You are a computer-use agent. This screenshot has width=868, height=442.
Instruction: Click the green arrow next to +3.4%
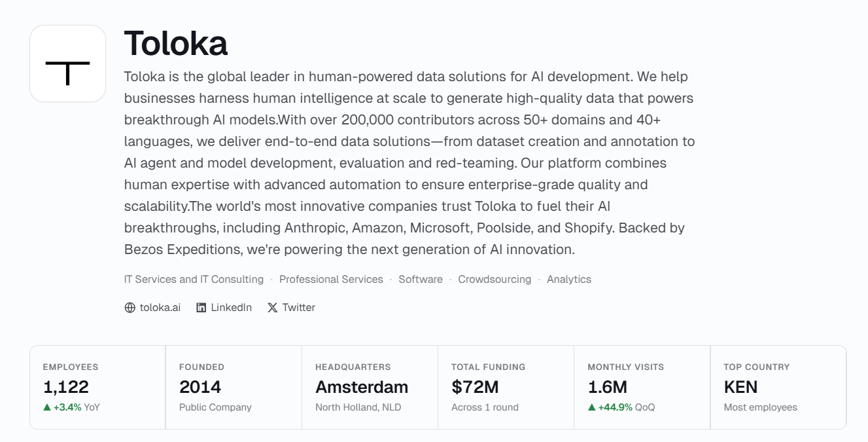pos(47,407)
